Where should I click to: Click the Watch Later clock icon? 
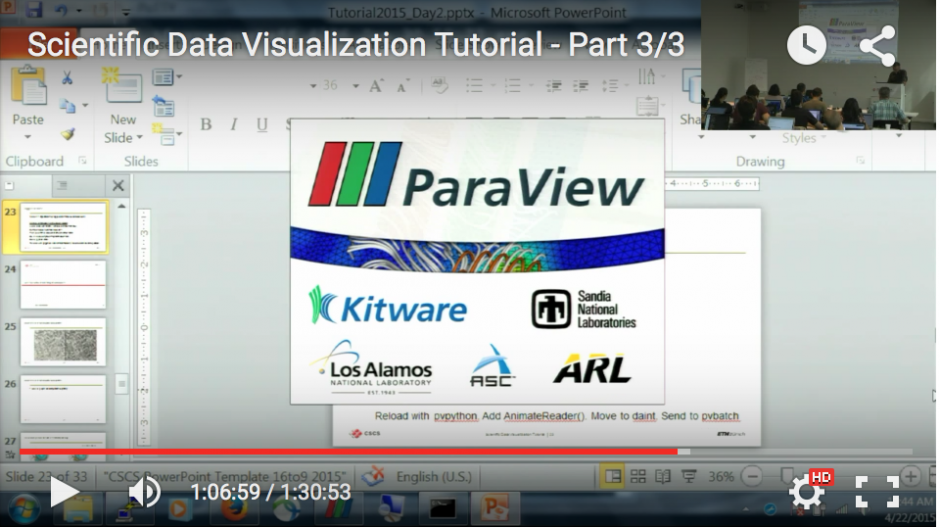(x=806, y=45)
